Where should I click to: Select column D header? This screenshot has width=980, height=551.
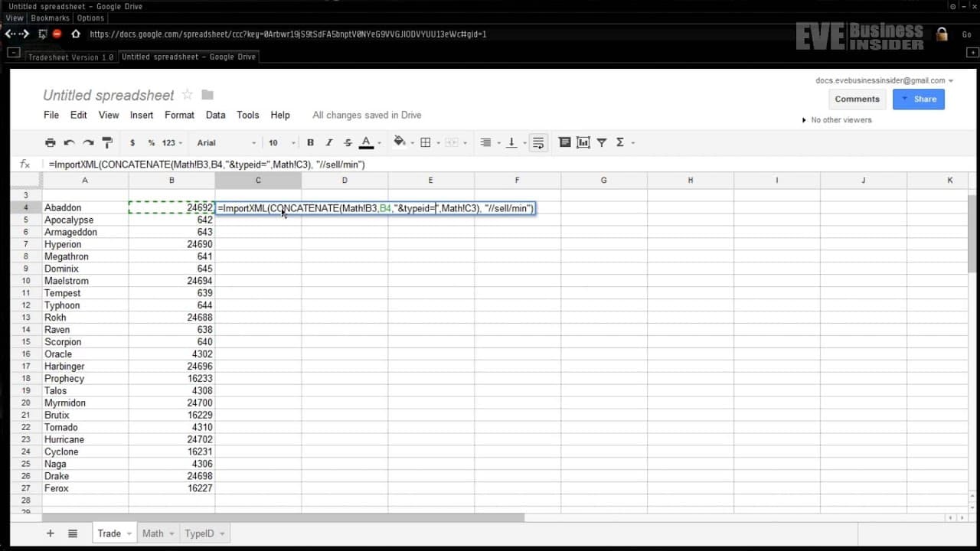(345, 180)
